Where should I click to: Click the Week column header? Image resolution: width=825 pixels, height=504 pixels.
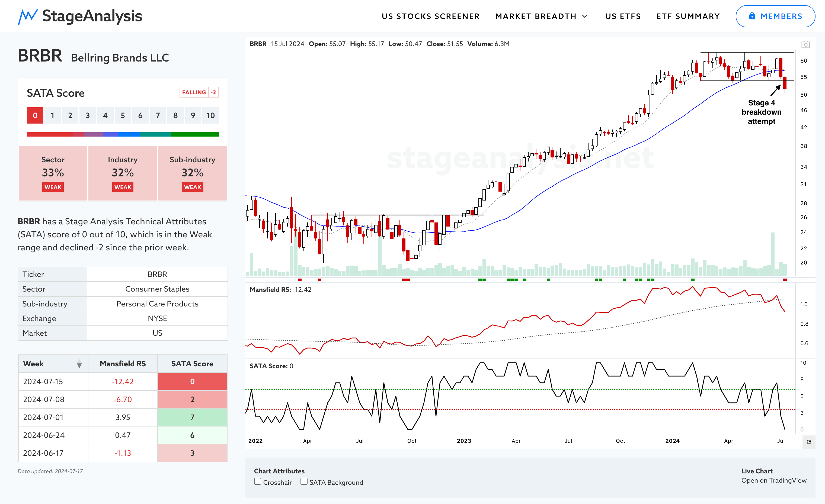pyautogui.click(x=53, y=364)
